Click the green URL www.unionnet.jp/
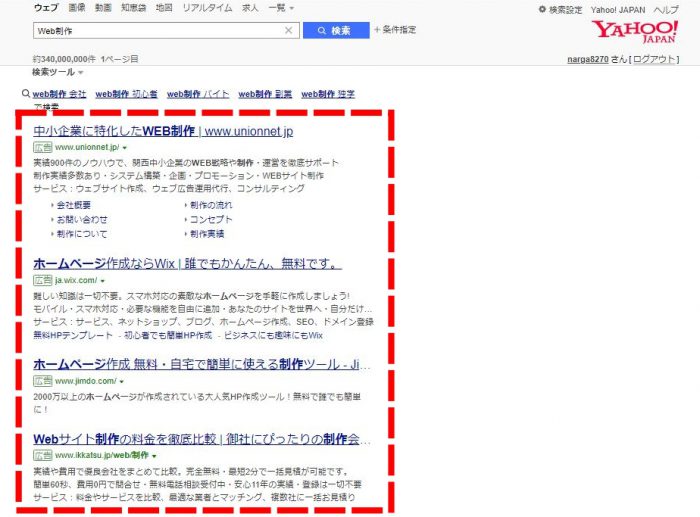Viewport: 700px width, 517px height. pyautogui.click(x=87, y=147)
